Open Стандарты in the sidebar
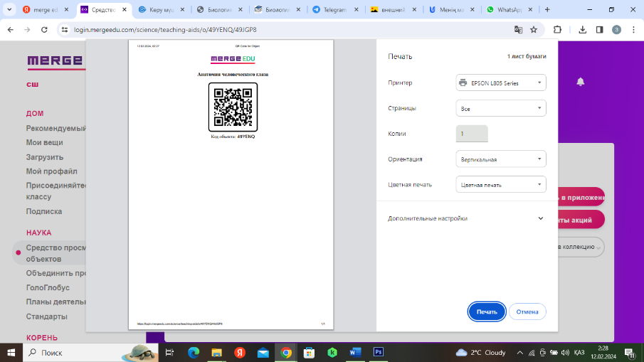 (46, 316)
